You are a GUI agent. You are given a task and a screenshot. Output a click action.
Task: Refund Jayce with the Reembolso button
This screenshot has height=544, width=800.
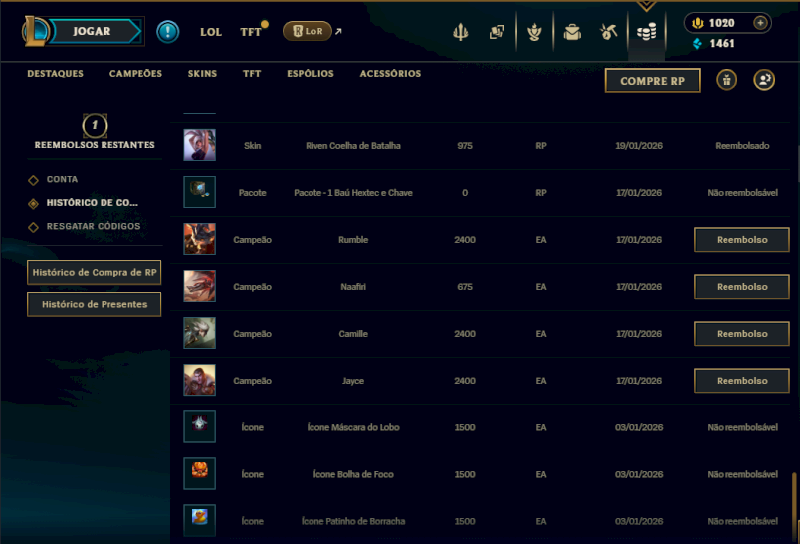click(742, 381)
